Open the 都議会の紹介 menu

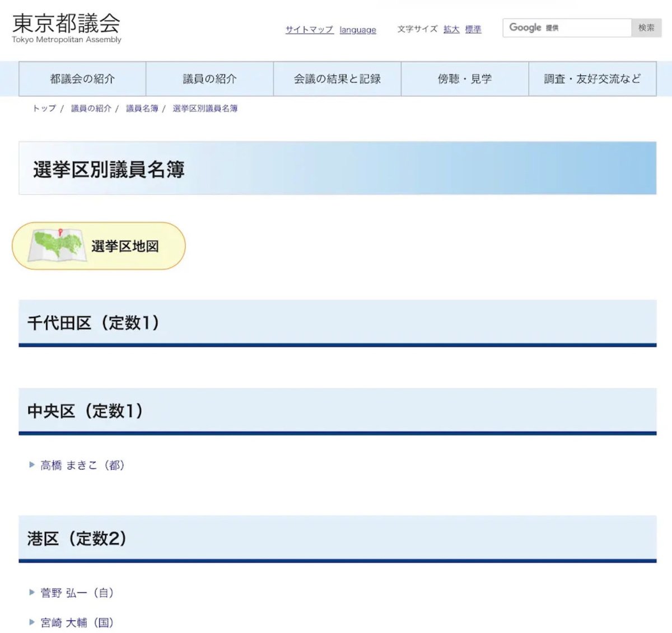tap(82, 79)
